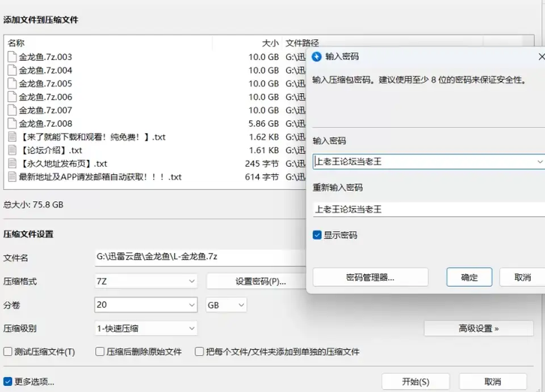Click the file icon of 金龙鱼.7z.004
Screen dimensions: 545x392
tap(12, 70)
